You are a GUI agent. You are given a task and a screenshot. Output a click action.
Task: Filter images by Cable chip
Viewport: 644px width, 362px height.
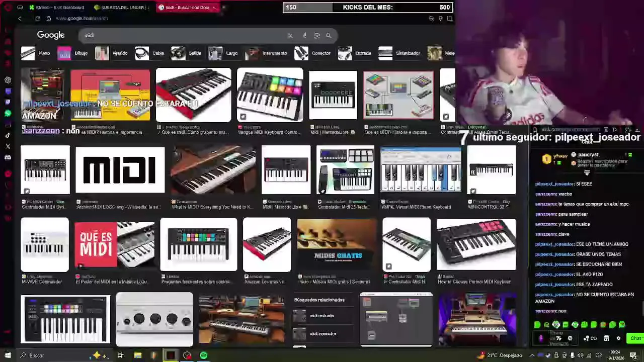pyautogui.click(x=150, y=53)
